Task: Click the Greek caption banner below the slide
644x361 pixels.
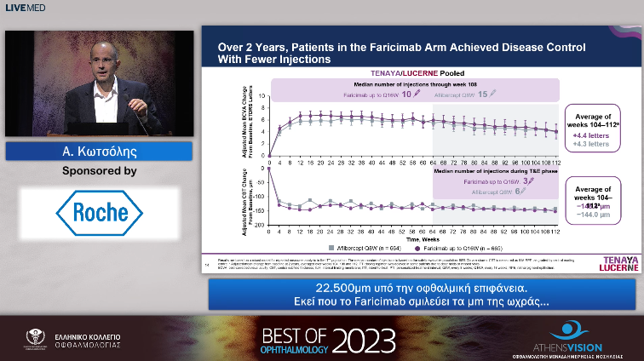Action: click(423, 295)
